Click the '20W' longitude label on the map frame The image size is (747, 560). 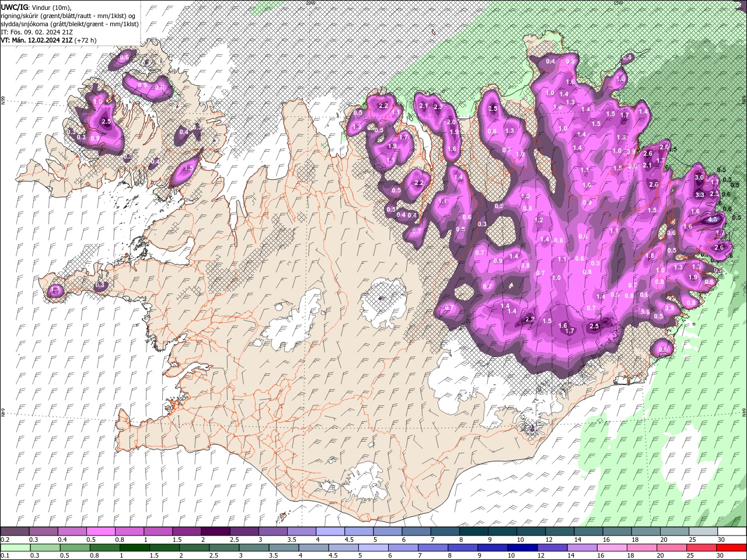[x=309, y=2]
